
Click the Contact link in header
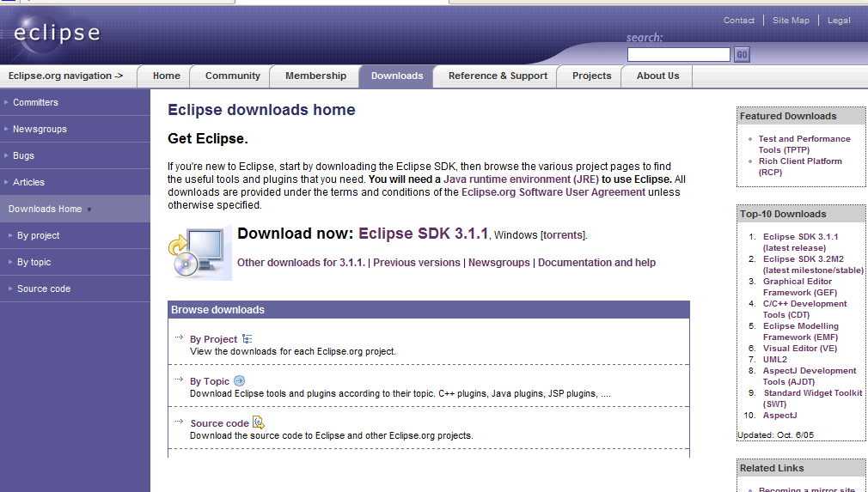739,21
